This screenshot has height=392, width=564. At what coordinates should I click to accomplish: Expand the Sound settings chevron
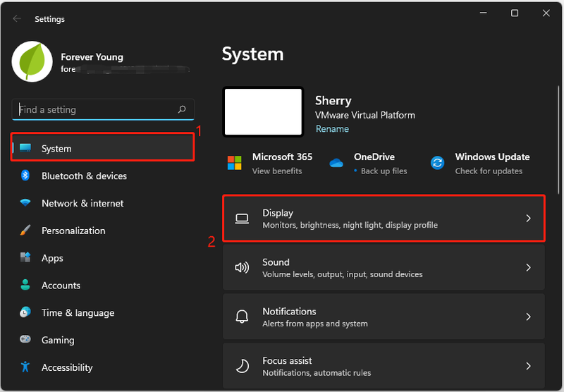pyautogui.click(x=528, y=268)
